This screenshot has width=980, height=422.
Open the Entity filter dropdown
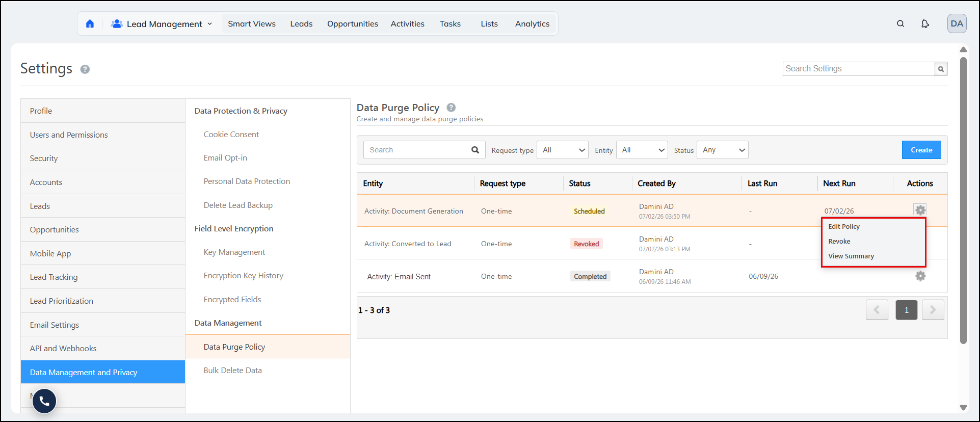642,150
